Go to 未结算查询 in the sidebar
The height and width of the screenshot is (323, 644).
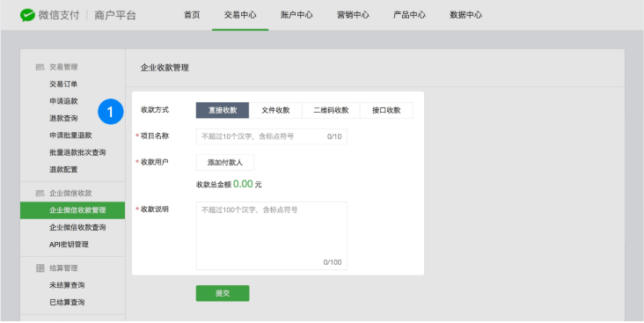67,285
